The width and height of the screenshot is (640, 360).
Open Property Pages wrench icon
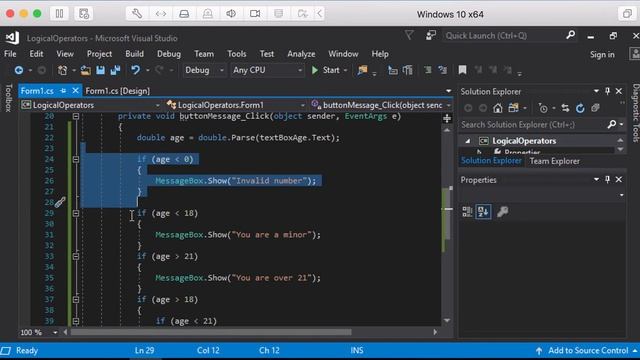(502, 211)
